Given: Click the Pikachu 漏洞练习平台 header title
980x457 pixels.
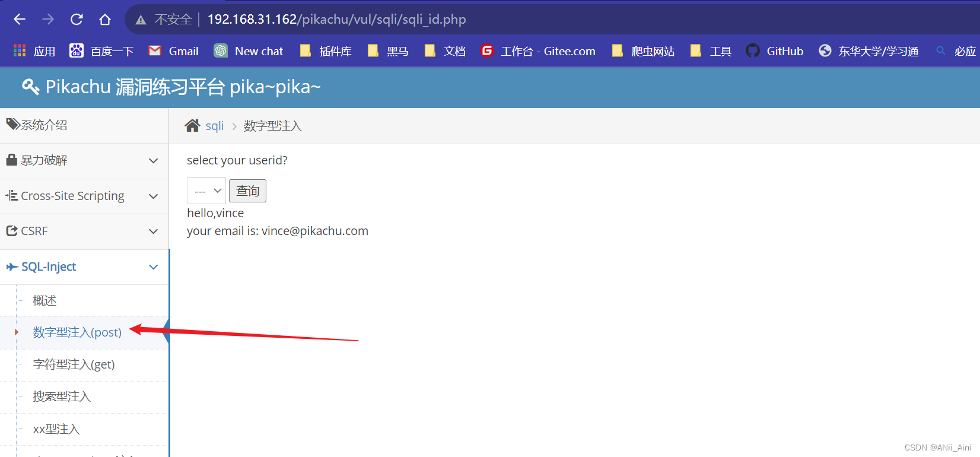Looking at the screenshot, I should pos(183,87).
